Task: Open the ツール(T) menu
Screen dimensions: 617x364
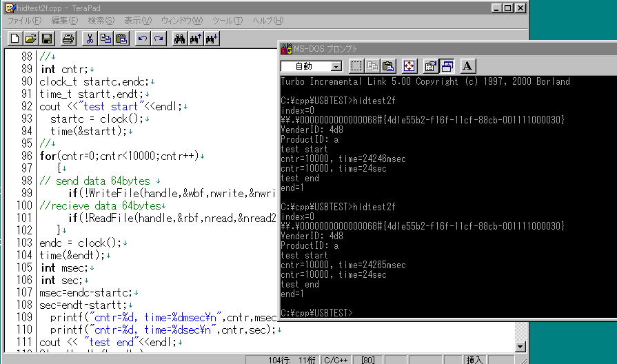Action: coord(227,21)
